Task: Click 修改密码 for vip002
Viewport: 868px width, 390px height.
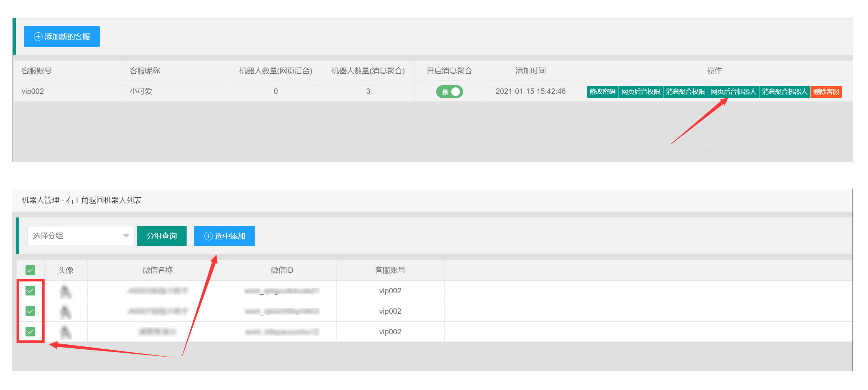Action: click(x=602, y=92)
